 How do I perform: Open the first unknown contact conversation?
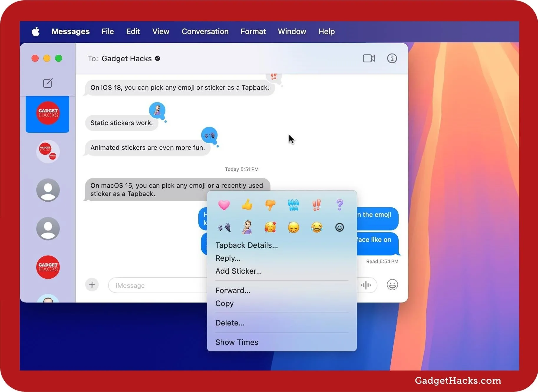click(x=48, y=190)
